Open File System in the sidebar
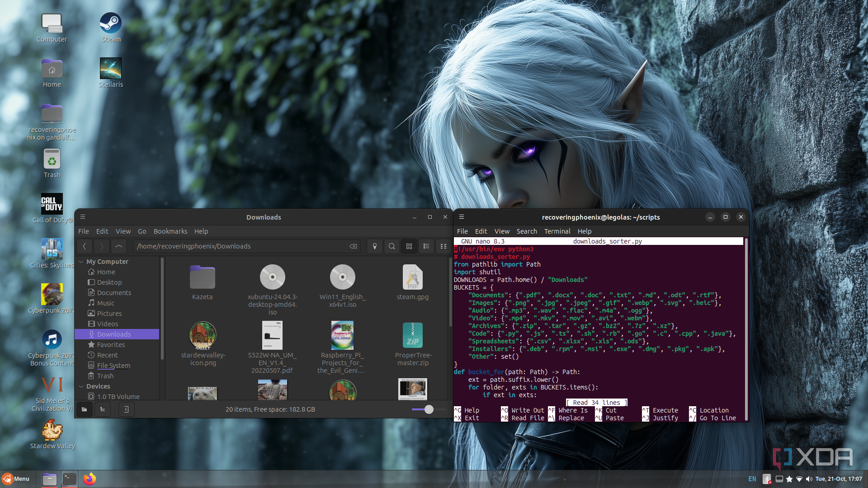The width and height of the screenshot is (868, 488). (x=113, y=366)
